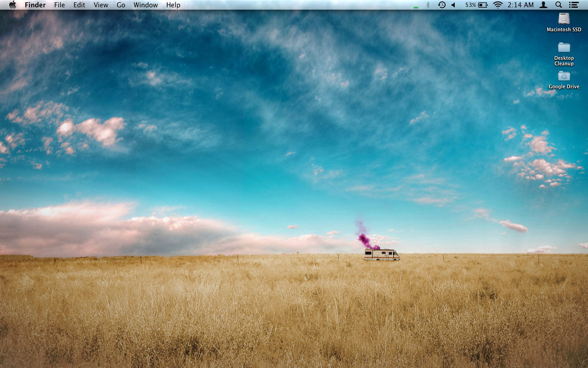Open Spotlight search

click(x=559, y=5)
